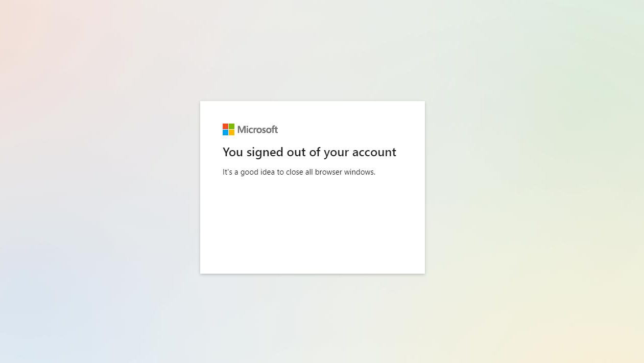Click the word 'account' in the heading

(x=374, y=152)
